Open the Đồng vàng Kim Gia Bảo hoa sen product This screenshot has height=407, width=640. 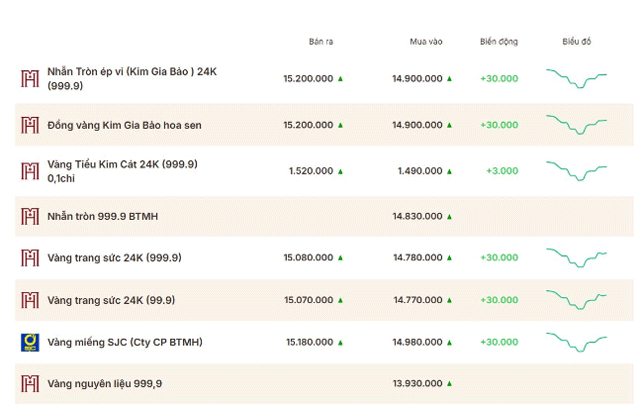(x=124, y=125)
